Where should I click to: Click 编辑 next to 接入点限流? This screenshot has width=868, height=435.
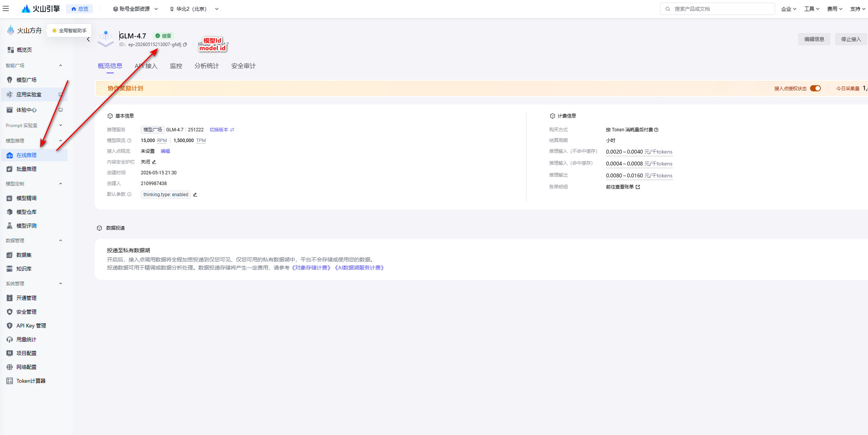(x=165, y=151)
